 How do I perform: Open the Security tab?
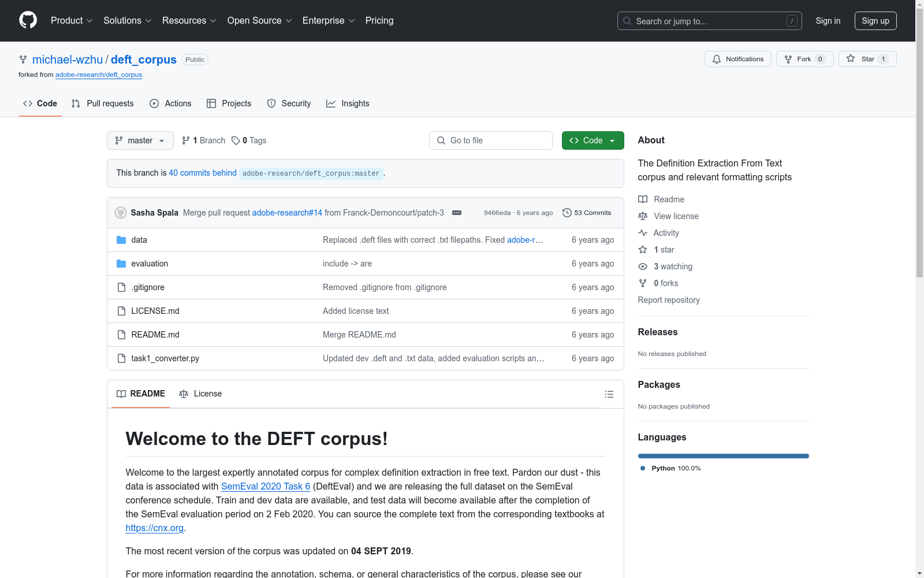(x=289, y=103)
